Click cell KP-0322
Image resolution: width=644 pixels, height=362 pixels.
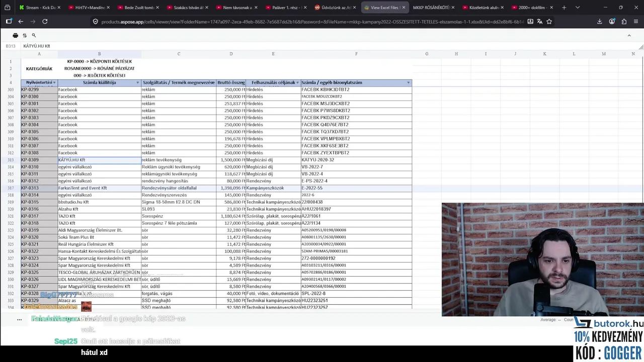tap(39, 251)
